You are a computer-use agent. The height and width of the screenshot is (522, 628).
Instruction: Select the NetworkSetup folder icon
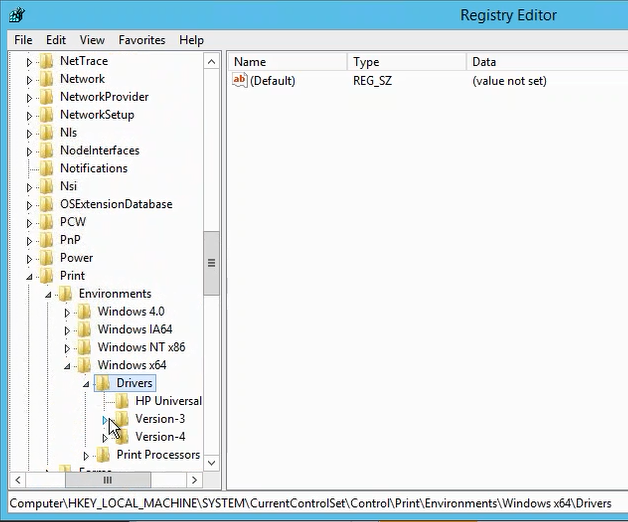click(46, 115)
